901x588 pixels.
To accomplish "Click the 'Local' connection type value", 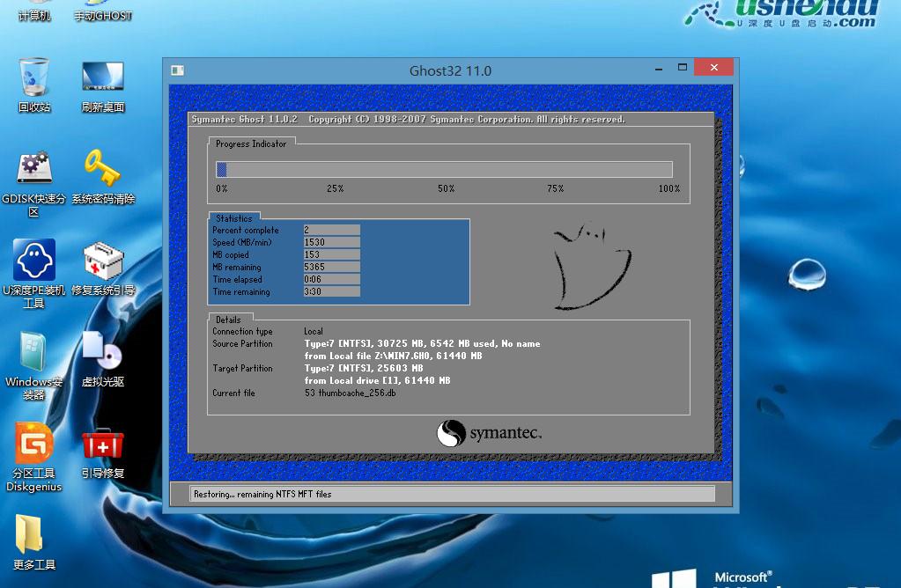I will coord(314,331).
